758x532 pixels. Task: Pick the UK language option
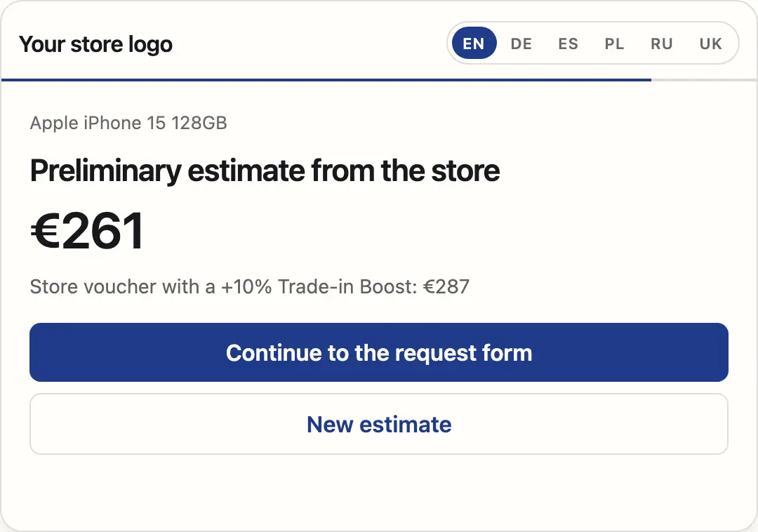(710, 44)
